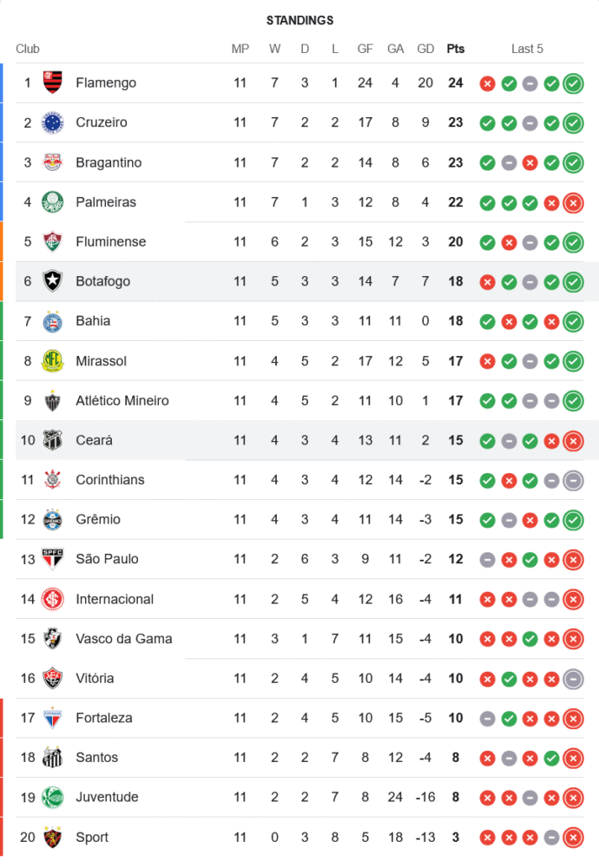Click the Sport club crest
This screenshot has height=868, width=599.
[x=53, y=837]
